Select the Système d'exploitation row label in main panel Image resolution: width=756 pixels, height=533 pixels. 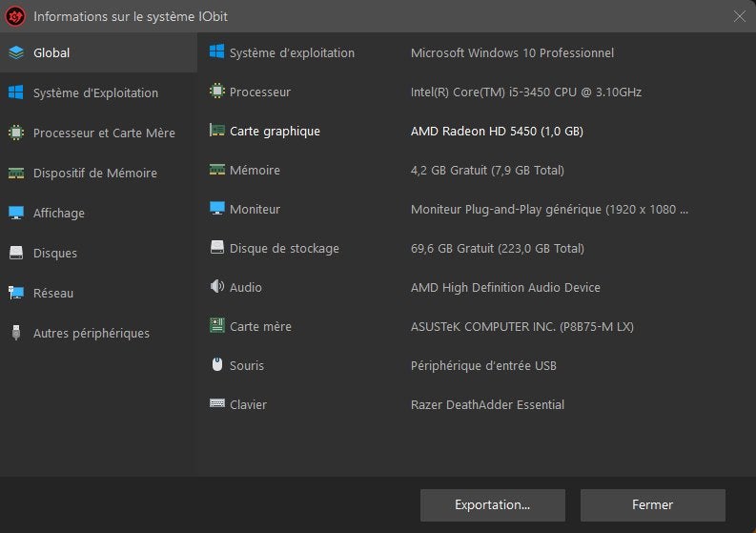pyautogui.click(x=292, y=52)
